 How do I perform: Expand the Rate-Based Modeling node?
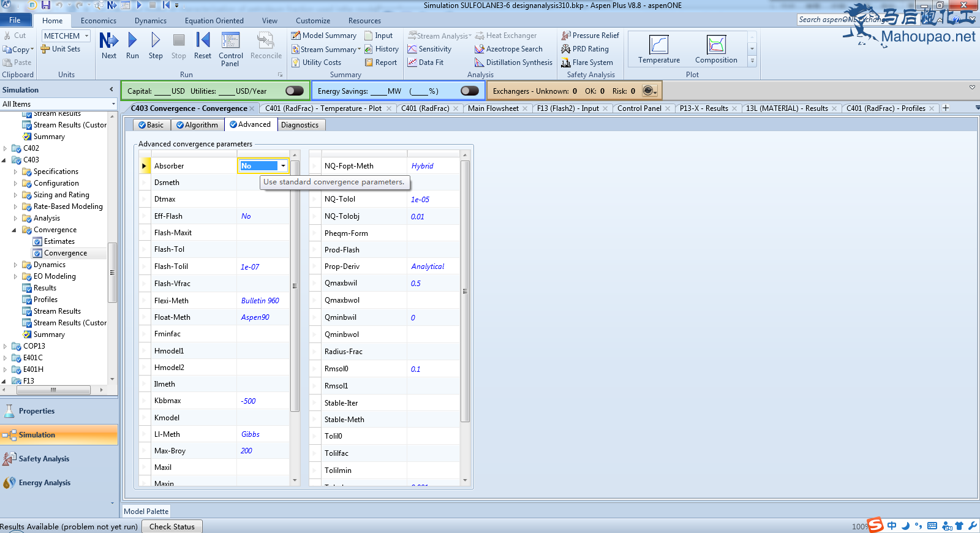15,206
